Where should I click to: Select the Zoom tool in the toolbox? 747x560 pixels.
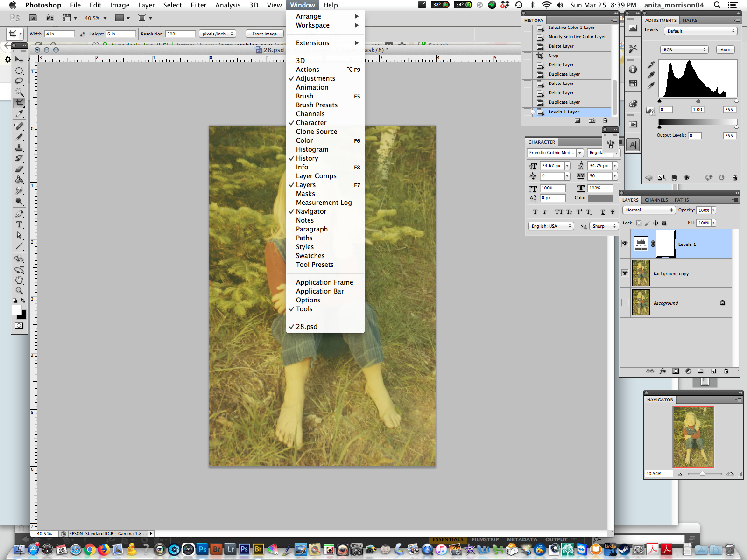pyautogui.click(x=19, y=291)
